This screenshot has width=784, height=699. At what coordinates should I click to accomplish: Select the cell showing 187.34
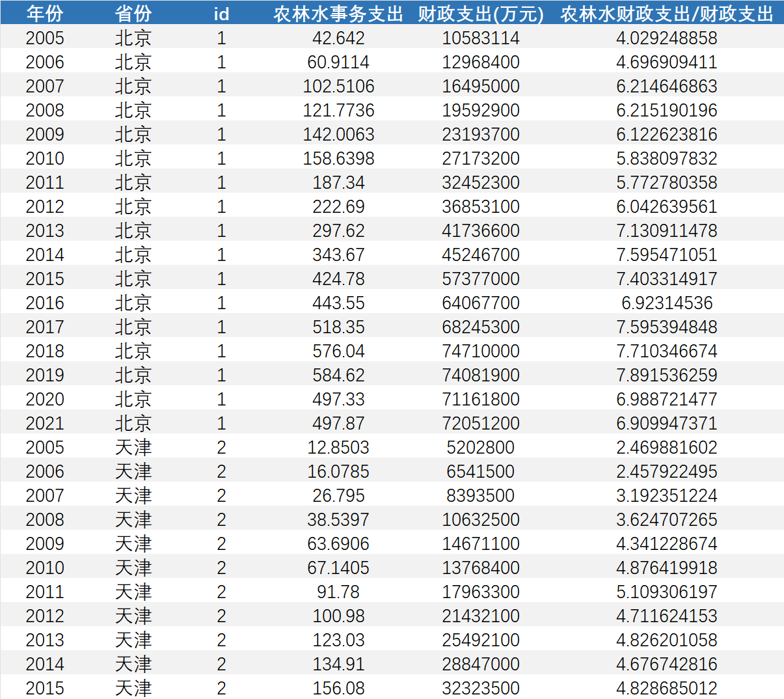point(338,183)
